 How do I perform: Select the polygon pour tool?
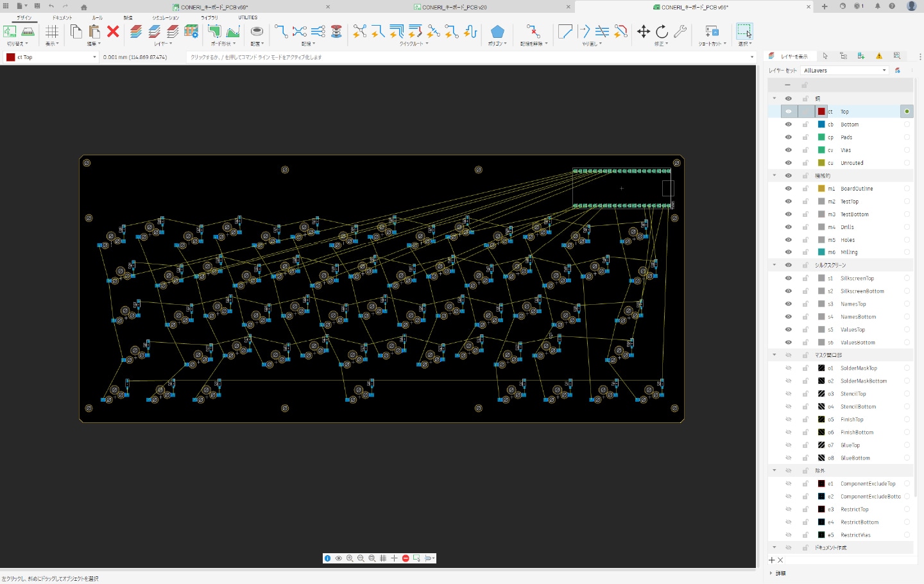coord(497,31)
